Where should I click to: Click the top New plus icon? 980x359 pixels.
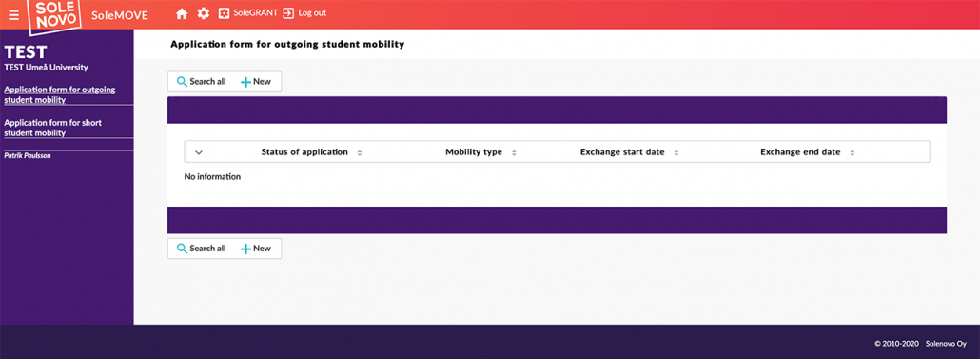(245, 82)
